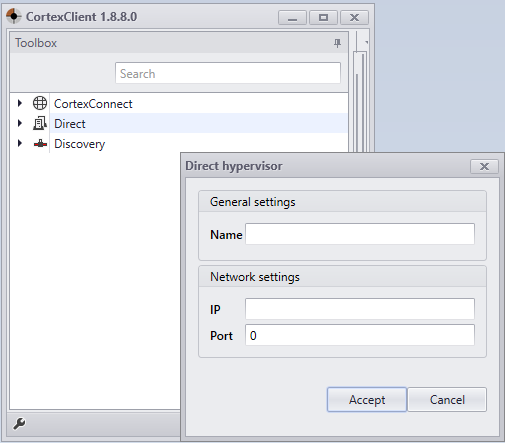
Task: Click the CortexClient app logo icon
Action: (x=14, y=16)
